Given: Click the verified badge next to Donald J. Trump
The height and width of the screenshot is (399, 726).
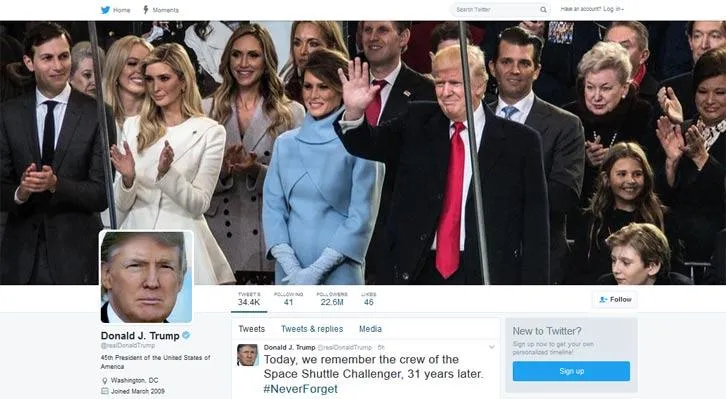Looking at the screenshot, I should (186, 335).
